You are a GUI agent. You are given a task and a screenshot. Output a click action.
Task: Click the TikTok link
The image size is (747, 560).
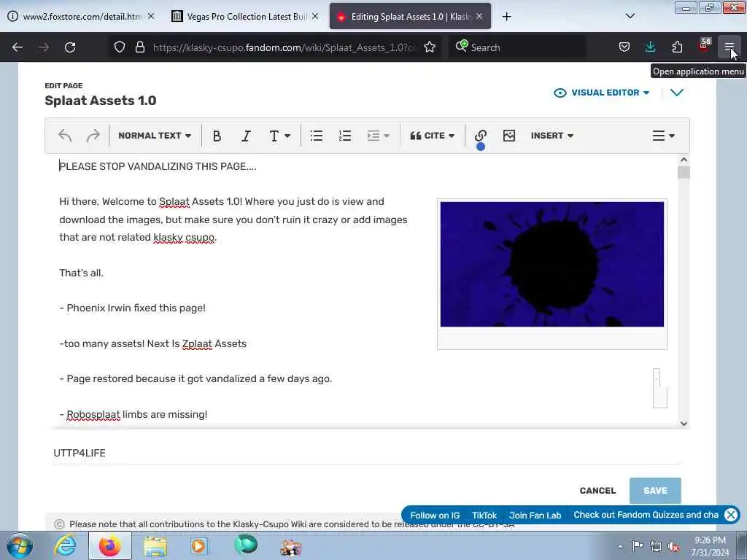coord(484,516)
